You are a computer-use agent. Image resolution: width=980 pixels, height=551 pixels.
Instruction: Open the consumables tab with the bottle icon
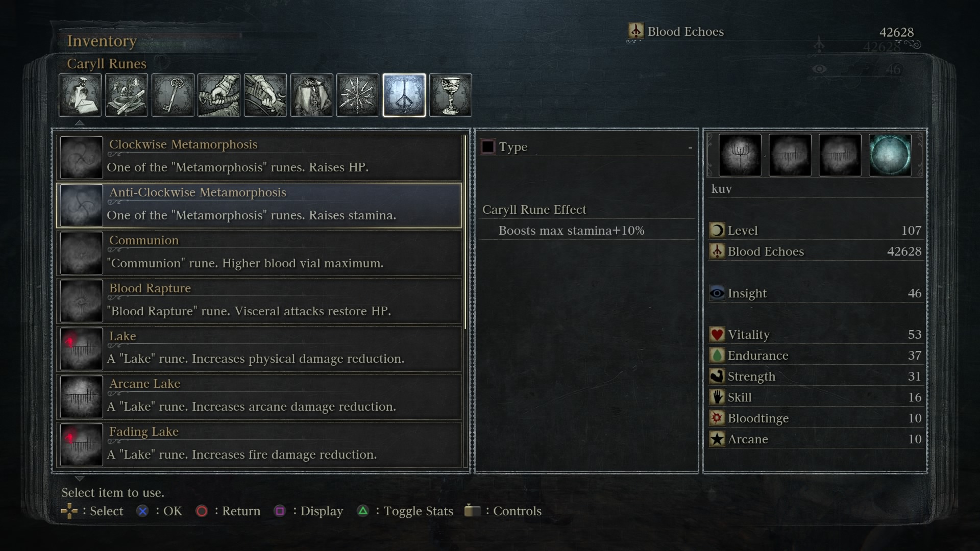[80, 95]
